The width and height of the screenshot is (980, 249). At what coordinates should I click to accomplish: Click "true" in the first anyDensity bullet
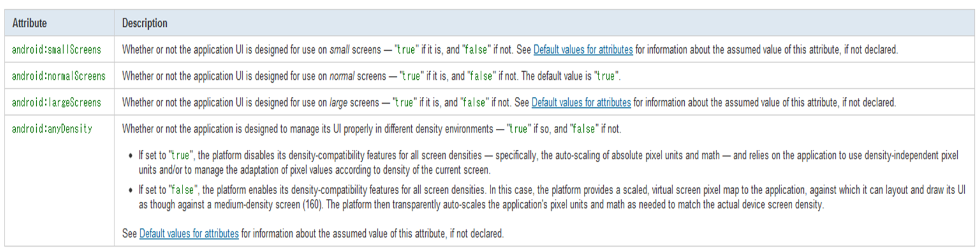(x=180, y=155)
